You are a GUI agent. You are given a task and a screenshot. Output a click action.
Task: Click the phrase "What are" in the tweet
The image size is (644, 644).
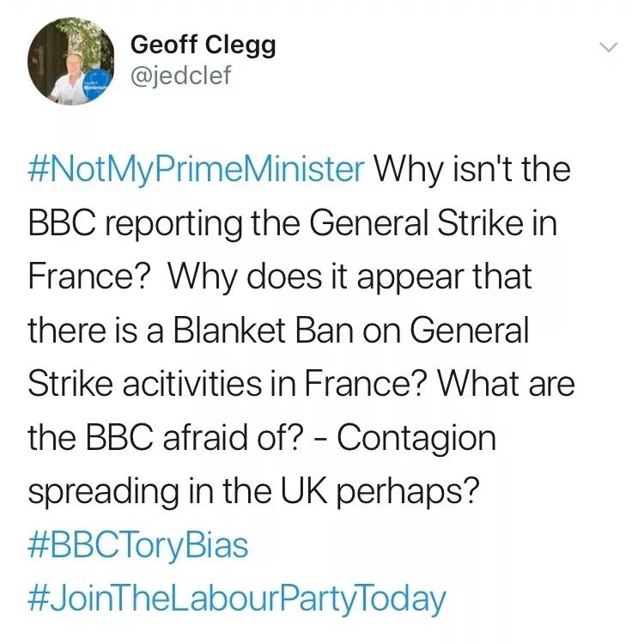[507, 384]
